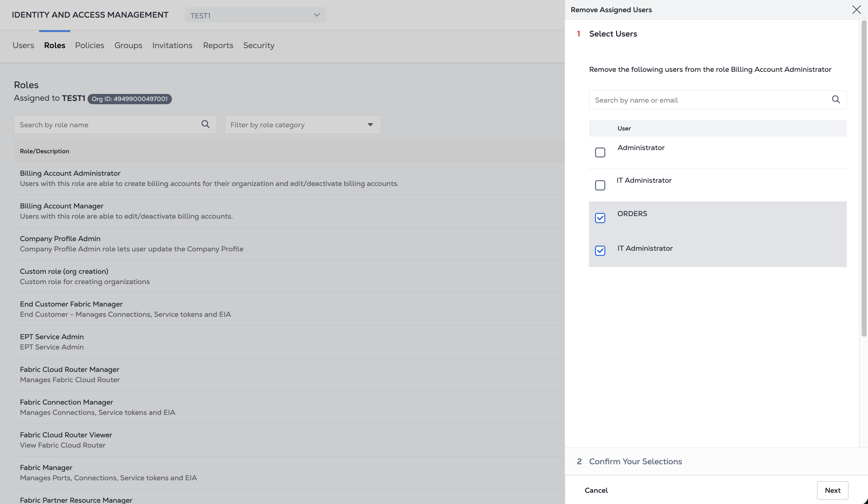Focus the Search by role name field
This screenshot has height=504, width=868.
[x=115, y=125]
